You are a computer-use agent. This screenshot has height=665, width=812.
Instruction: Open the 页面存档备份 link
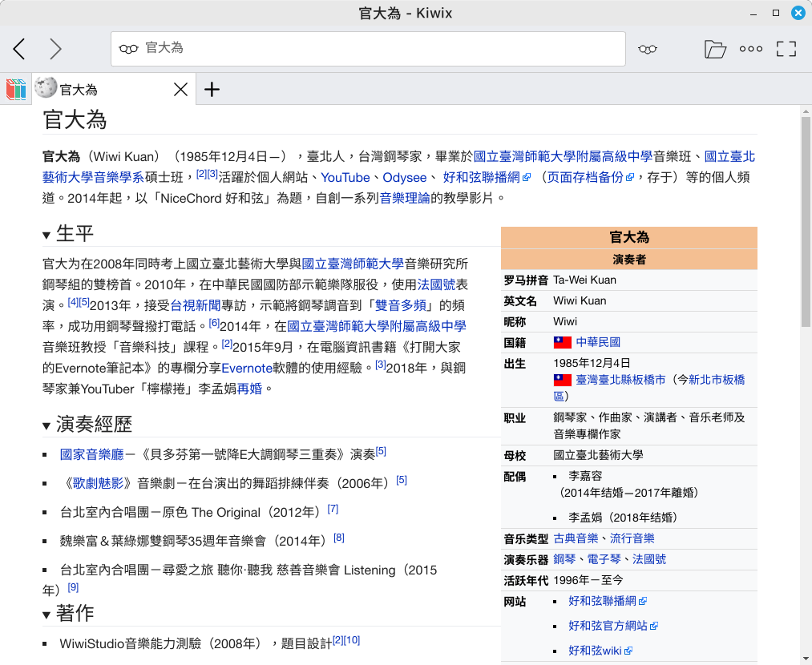pyautogui.click(x=585, y=178)
